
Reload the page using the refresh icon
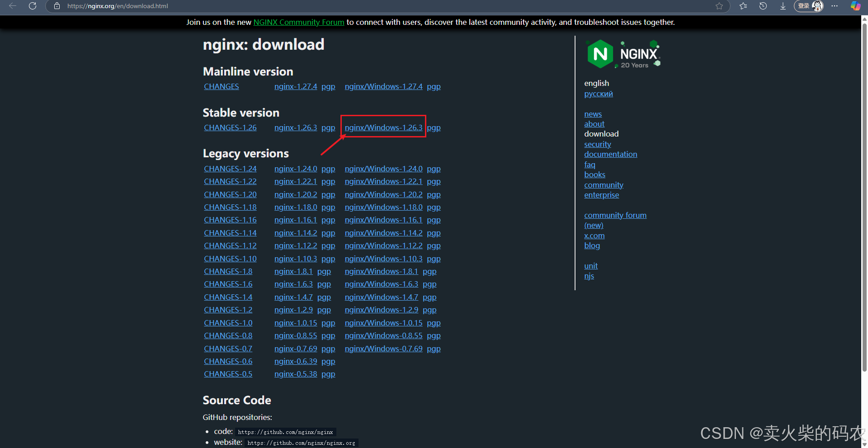pyautogui.click(x=33, y=6)
